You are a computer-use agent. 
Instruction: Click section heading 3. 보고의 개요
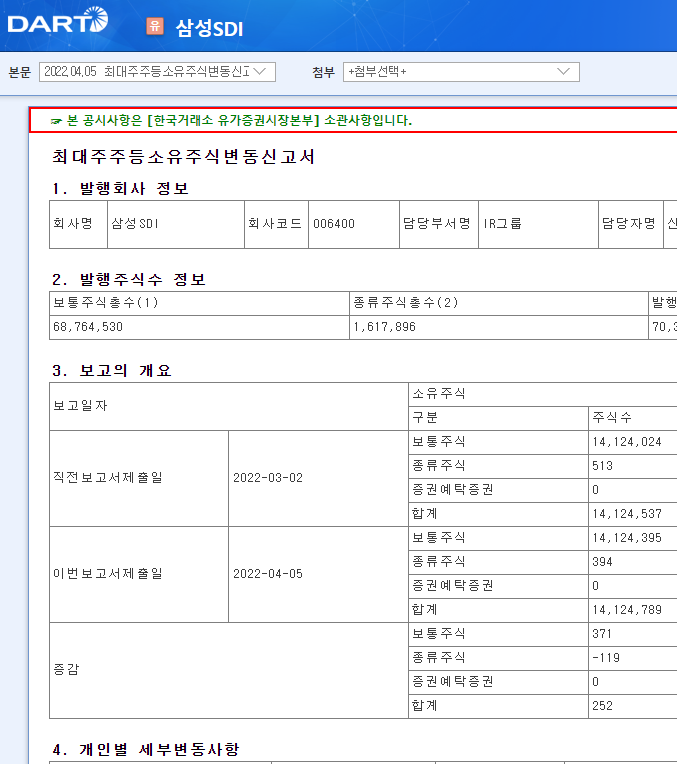112,370
